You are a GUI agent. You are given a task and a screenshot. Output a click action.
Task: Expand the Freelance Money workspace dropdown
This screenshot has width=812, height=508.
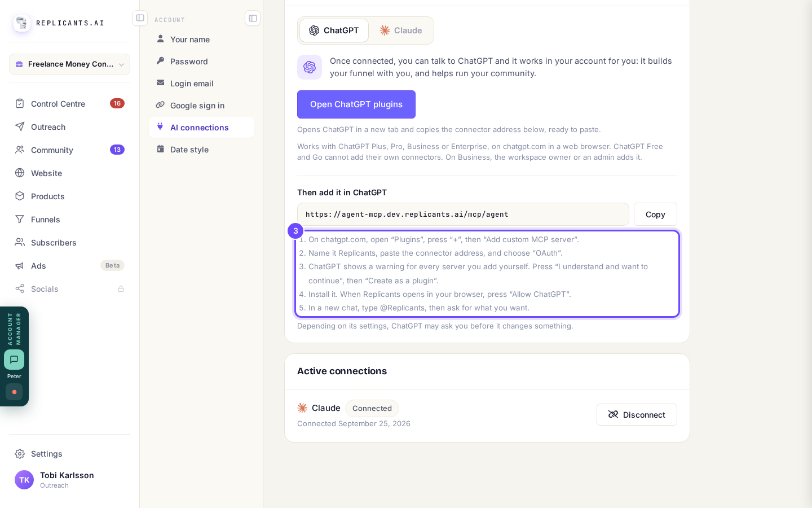69,64
